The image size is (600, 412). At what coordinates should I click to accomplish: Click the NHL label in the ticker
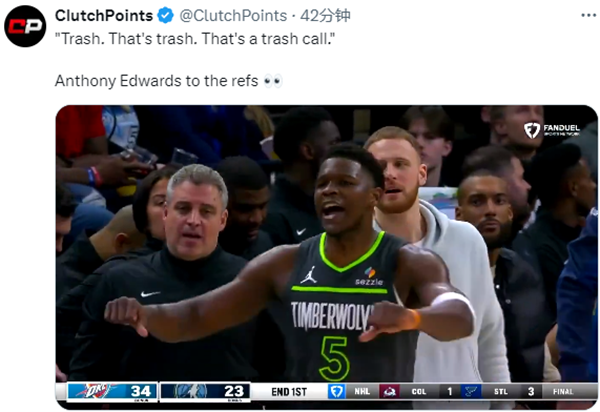click(362, 391)
